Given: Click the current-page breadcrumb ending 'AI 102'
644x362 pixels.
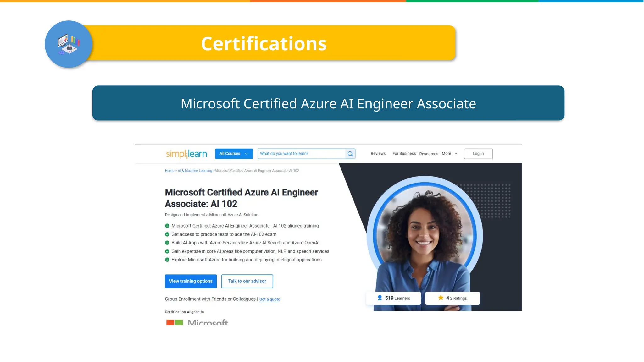Looking at the screenshot, I should 257,171.
